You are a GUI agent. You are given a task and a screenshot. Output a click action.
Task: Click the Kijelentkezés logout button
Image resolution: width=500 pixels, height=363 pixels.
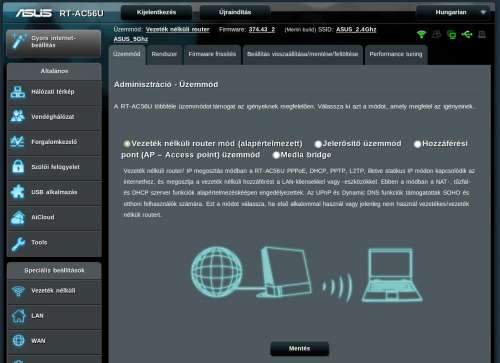pyautogui.click(x=156, y=13)
